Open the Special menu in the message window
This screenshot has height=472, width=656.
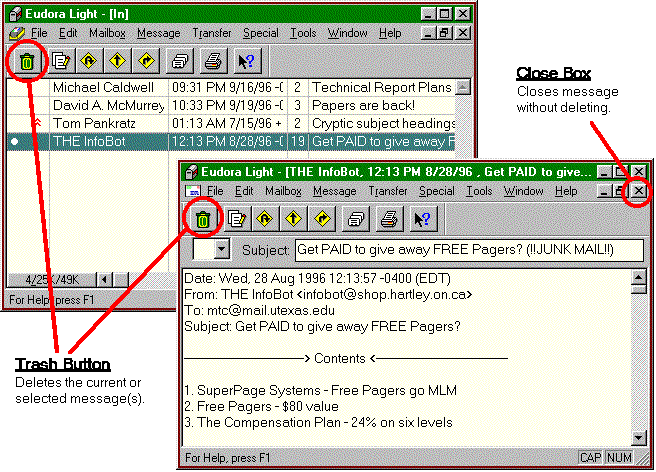pyautogui.click(x=437, y=191)
